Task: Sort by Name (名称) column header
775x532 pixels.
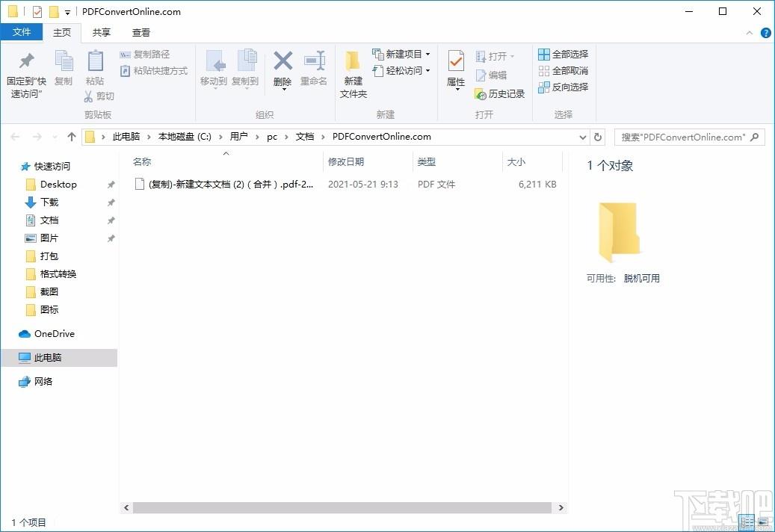Action: coord(226,161)
